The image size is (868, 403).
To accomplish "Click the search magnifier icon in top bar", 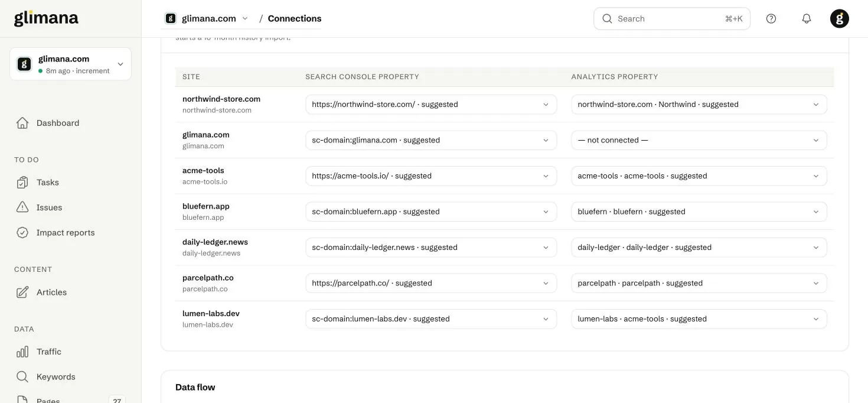I will [607, 18].
